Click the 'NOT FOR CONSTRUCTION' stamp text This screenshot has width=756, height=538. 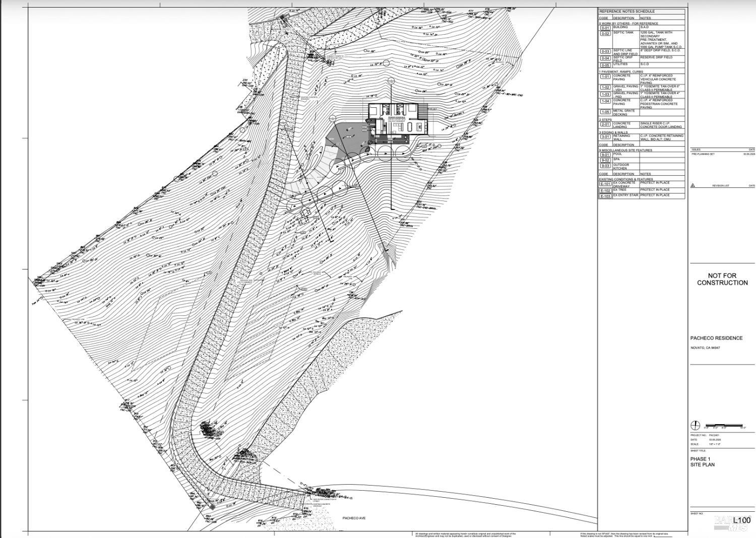(722, 279)
